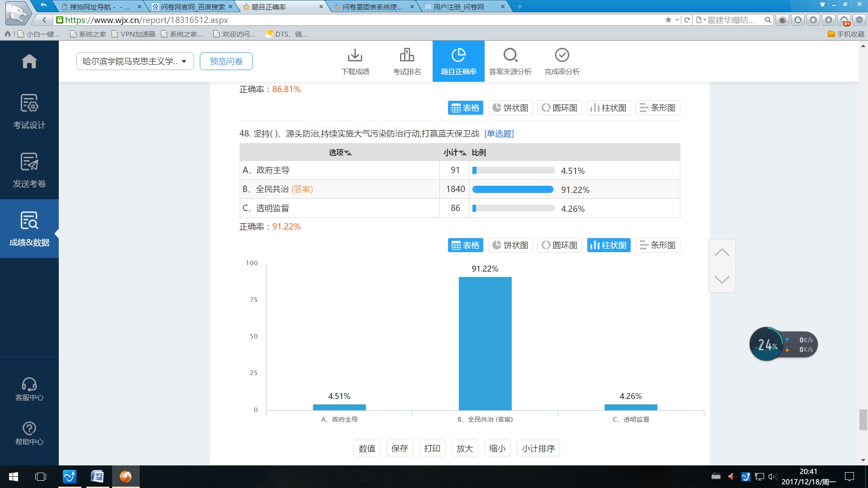Image resolution: width=868 pixels, height=488 pixels.
Task: Click the page-down arrow floating button
Action: click(722, 279)
